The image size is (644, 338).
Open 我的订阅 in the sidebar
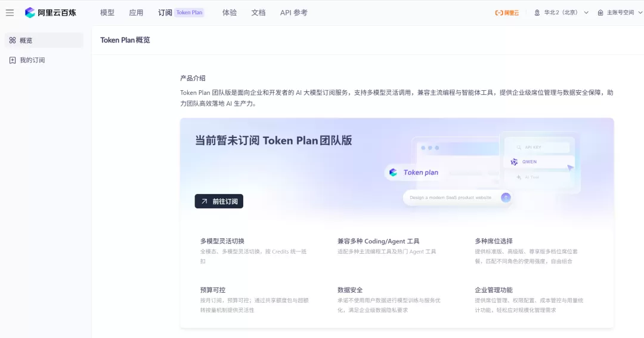pos(44,60)
